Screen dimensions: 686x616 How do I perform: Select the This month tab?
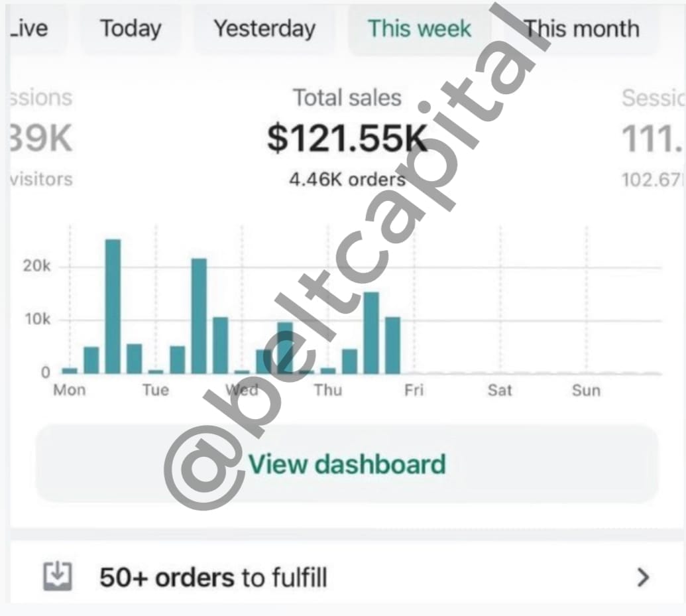tap(581, 29)
